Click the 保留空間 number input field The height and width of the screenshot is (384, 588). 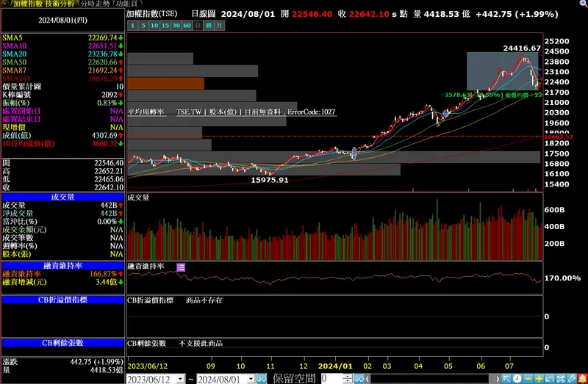pyautogui.click(x=331, y=379)
